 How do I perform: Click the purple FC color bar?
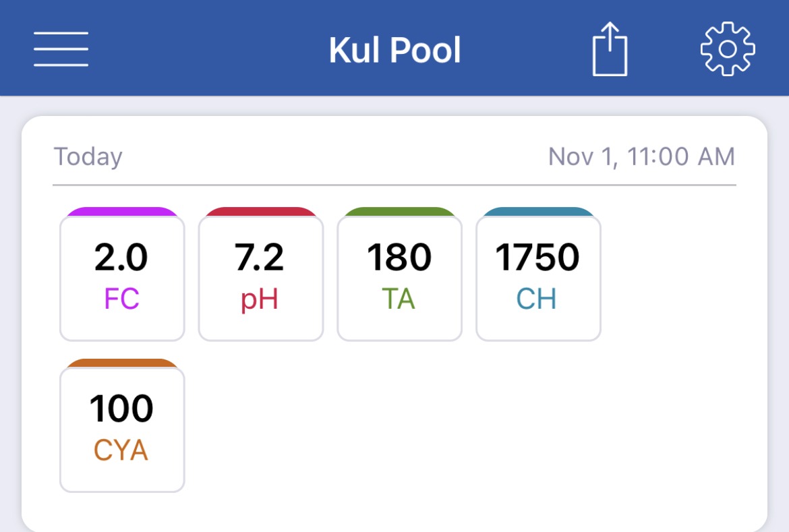click(122, 212)
